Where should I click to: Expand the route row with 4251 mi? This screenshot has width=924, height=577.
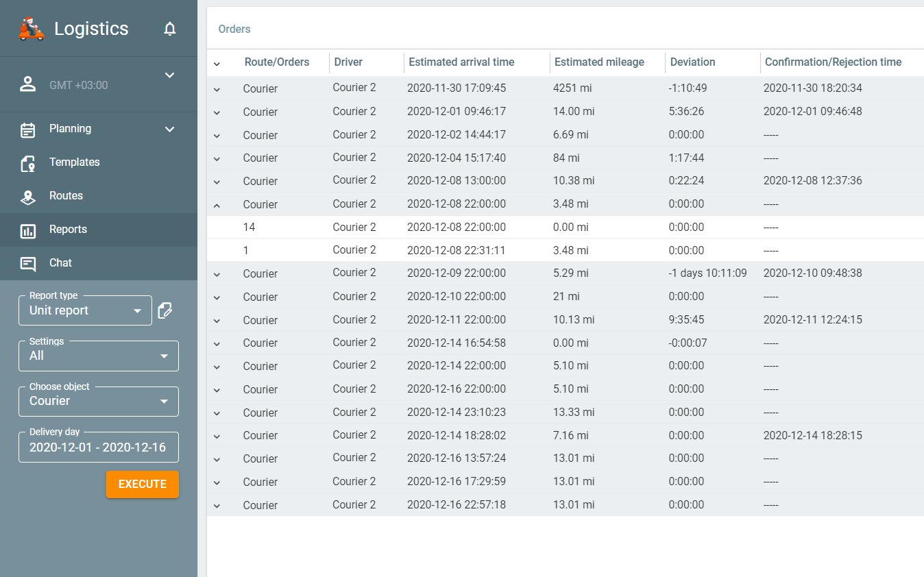(x=217, y=89)
